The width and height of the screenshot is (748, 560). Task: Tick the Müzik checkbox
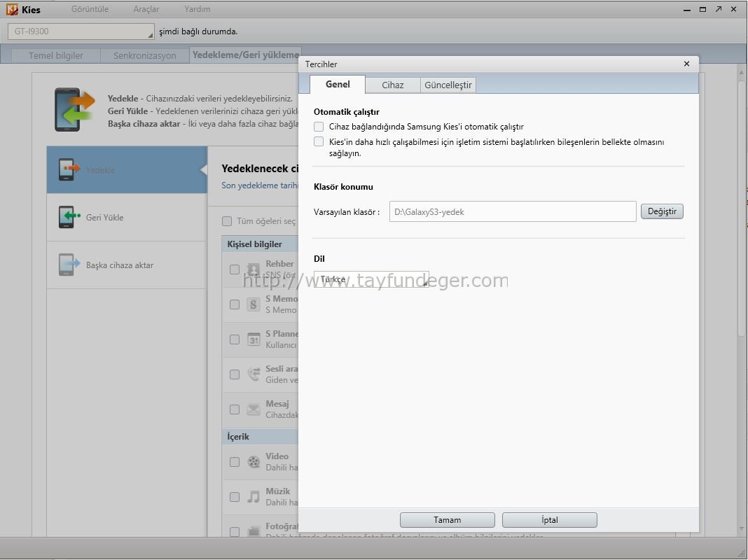point(235,496)
